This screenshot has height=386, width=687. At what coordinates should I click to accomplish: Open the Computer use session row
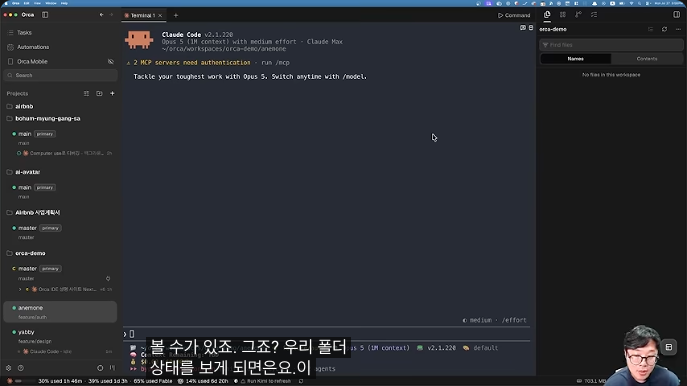click(x=64, y=153)
